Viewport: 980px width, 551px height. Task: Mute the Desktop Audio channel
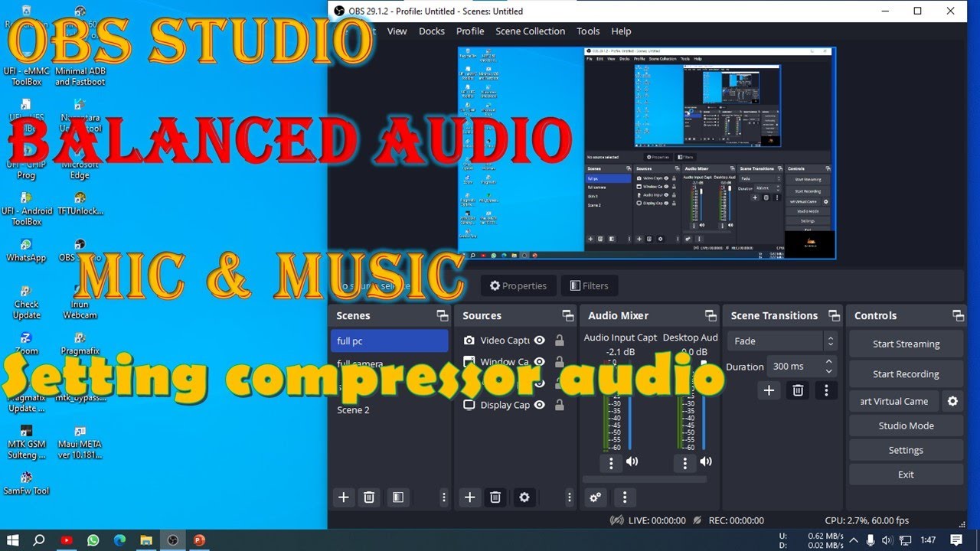[x=706, y=461]
